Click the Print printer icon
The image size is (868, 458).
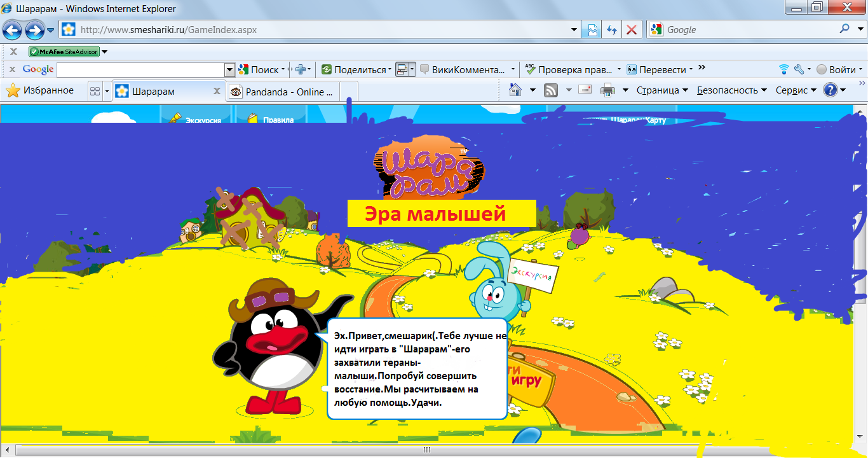tap(608, 90)
